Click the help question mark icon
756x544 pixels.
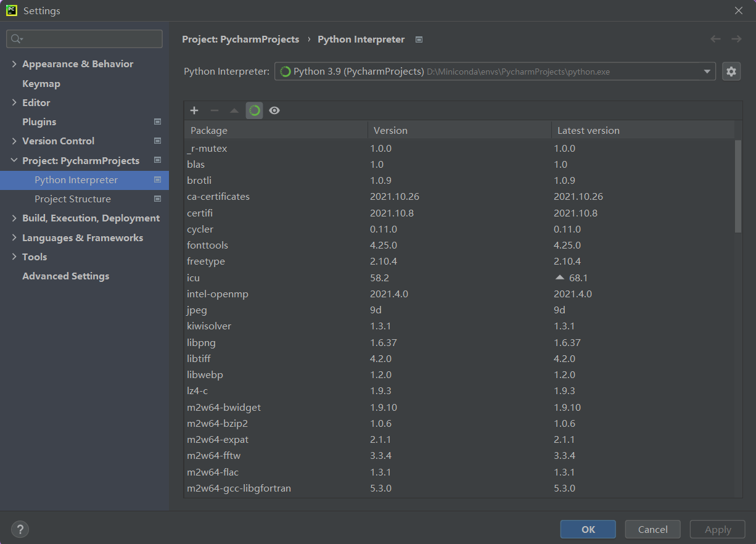click(20, 529)
